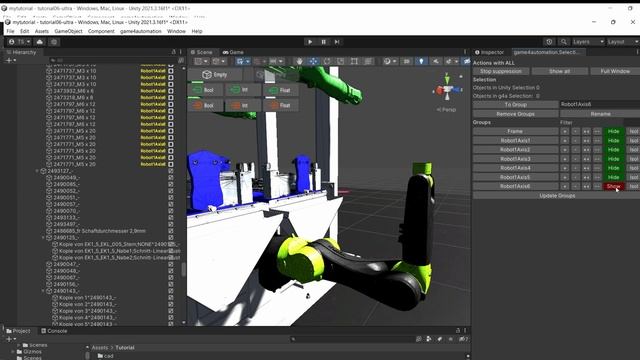
Task: Toggle checkbox for 2490049_- row
Action: click(x=171, y=178)
